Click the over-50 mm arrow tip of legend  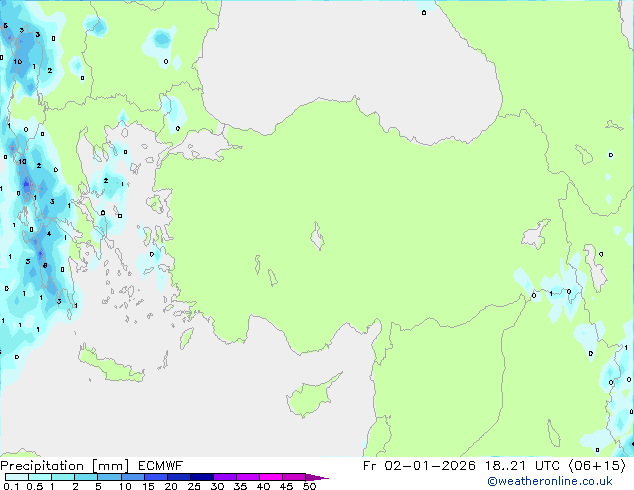pos(317,477)
